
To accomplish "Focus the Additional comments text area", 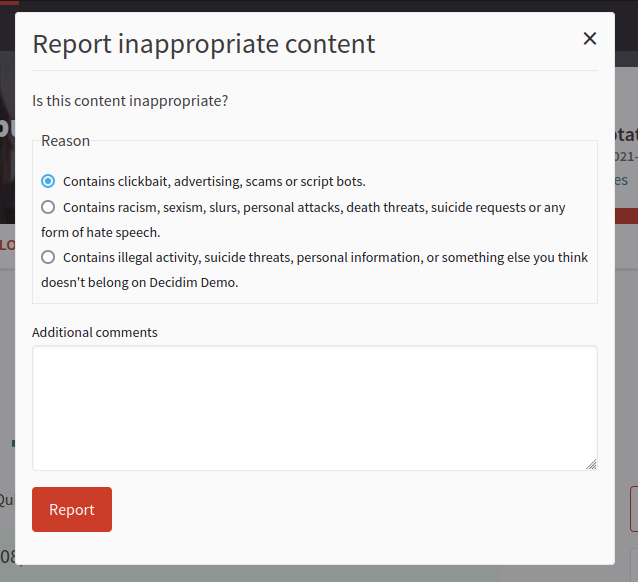I will [315, 408].
